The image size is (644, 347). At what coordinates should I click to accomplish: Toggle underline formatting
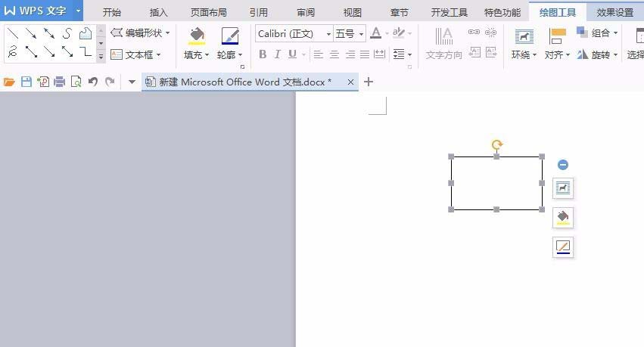point(292,54)
